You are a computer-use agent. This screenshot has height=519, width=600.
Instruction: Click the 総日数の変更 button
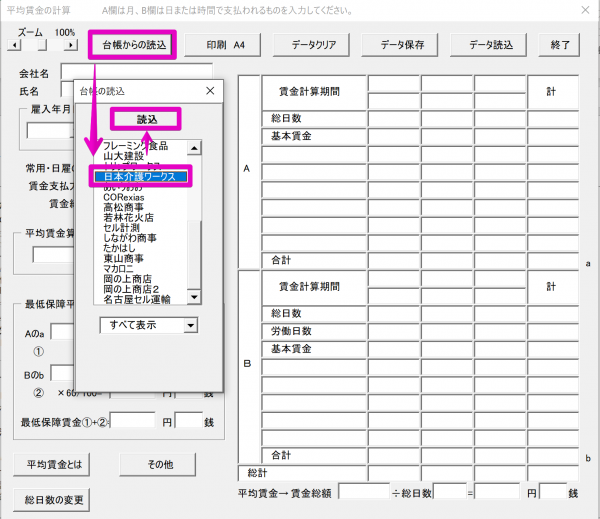(52, 500)
